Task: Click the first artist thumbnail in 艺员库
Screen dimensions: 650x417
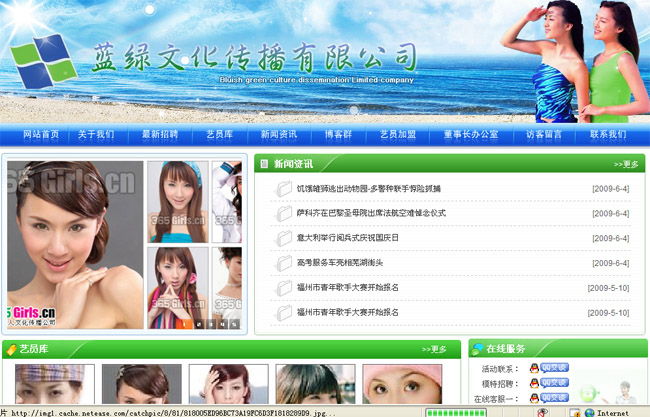Action: (54, 385)
